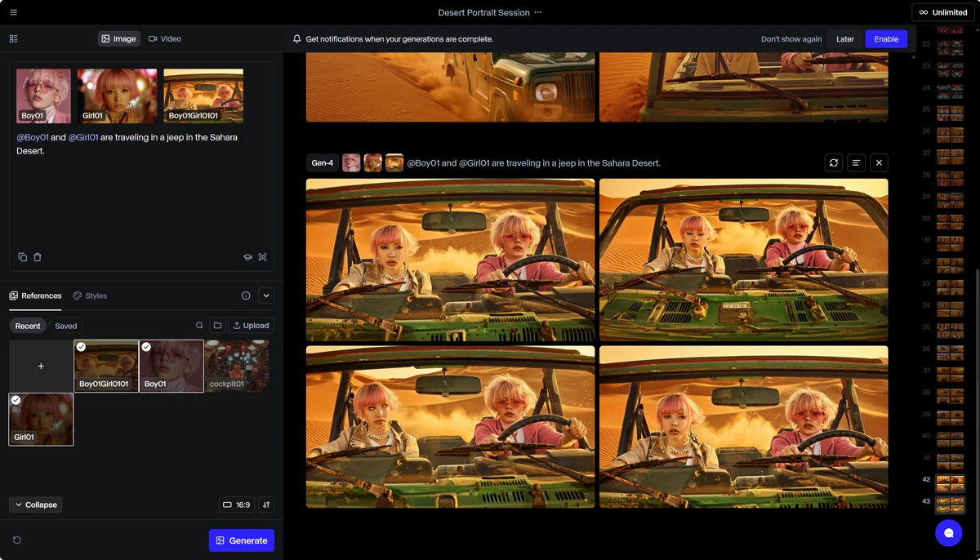980x560 pixels.
Task: Open the hamburger main menu
Action: (x=13, y=12)
